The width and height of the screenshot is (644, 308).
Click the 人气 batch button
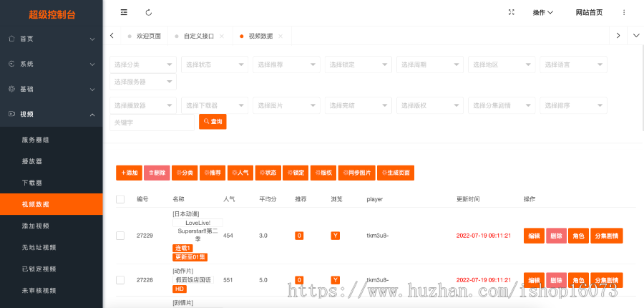pyautogui.click(x=240, y=173)
